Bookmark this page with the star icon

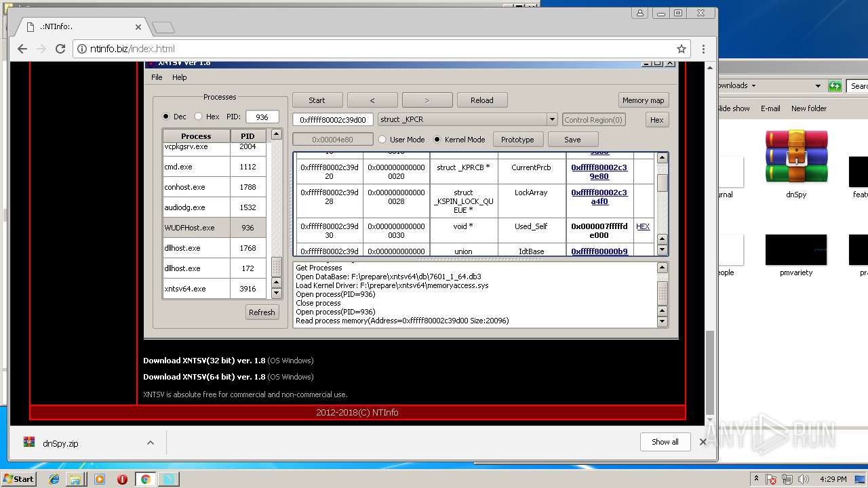tap(682, 49)
